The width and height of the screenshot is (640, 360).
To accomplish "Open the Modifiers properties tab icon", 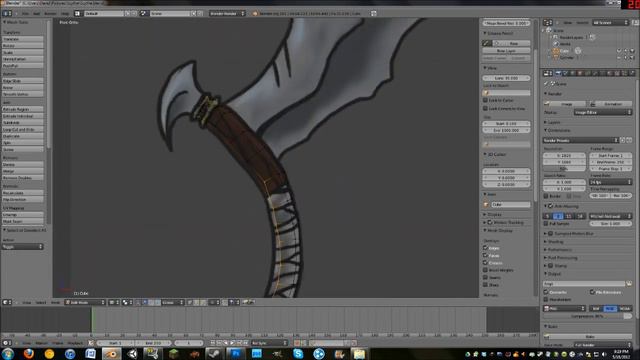I will tap(595, 73).
